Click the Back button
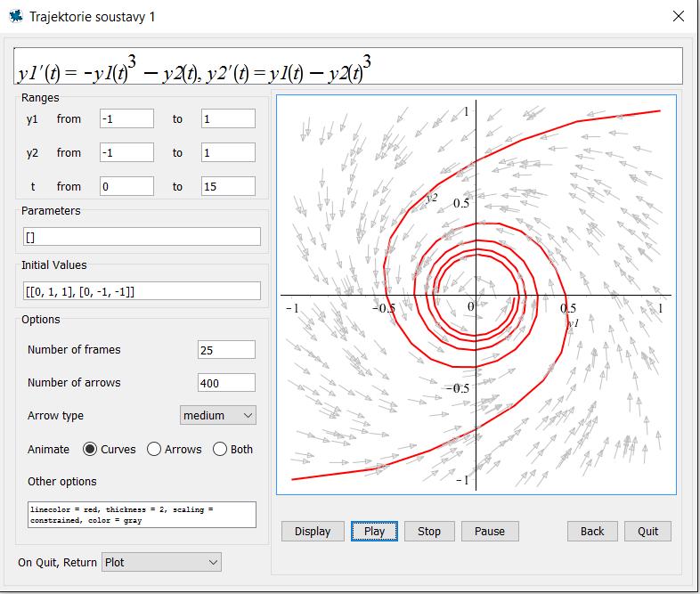Viewport: 700px width, 594px height. tap(592, 531)
